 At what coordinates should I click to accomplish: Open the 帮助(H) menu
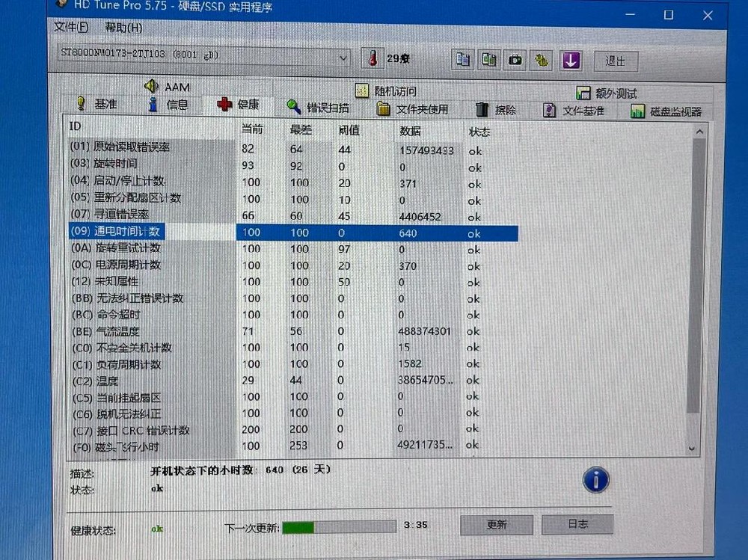[123, 28]
